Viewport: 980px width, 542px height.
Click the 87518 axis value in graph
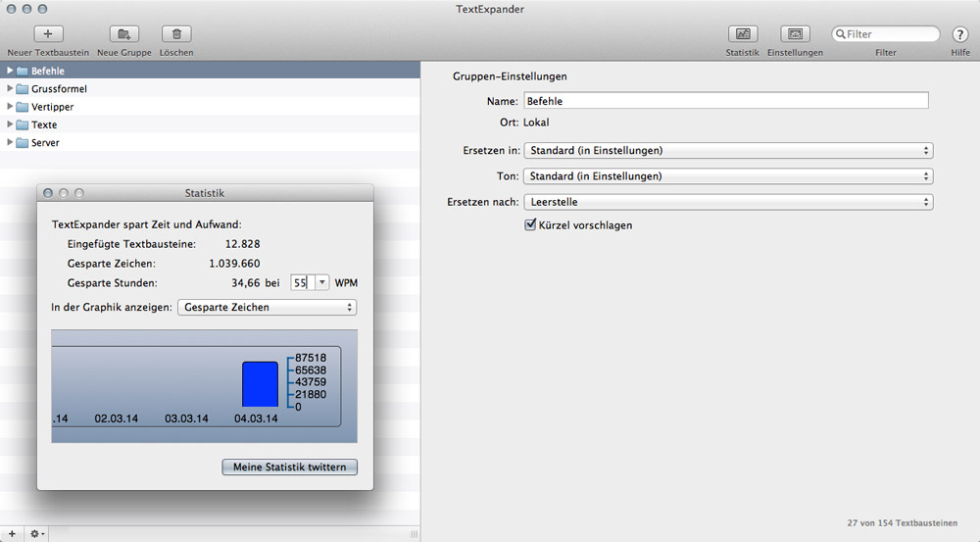311,358
